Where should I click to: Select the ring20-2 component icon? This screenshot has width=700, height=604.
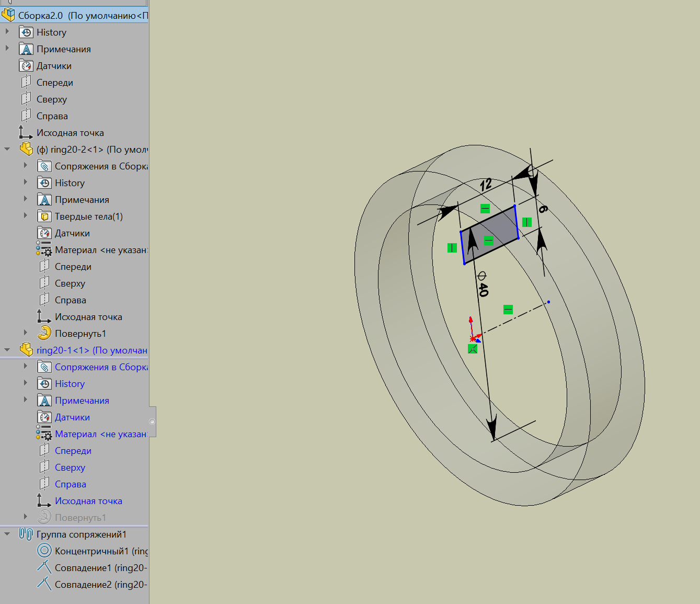[x=26, y=149]
